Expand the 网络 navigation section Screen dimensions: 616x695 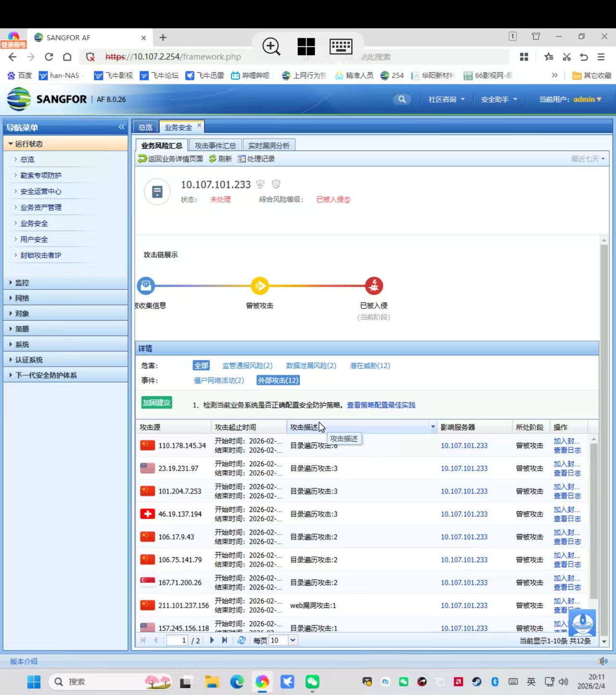[x=65, y=298]
